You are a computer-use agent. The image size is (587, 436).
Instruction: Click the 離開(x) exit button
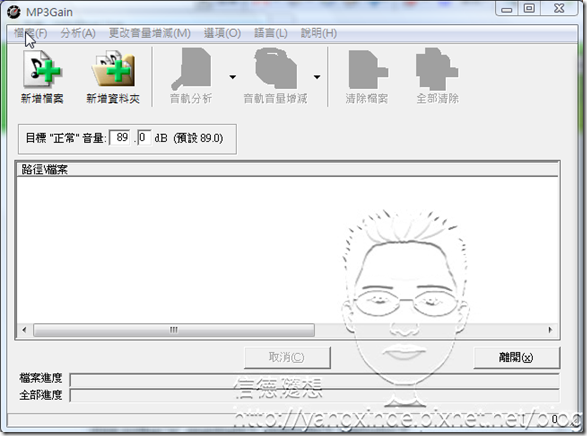point(516,357)
